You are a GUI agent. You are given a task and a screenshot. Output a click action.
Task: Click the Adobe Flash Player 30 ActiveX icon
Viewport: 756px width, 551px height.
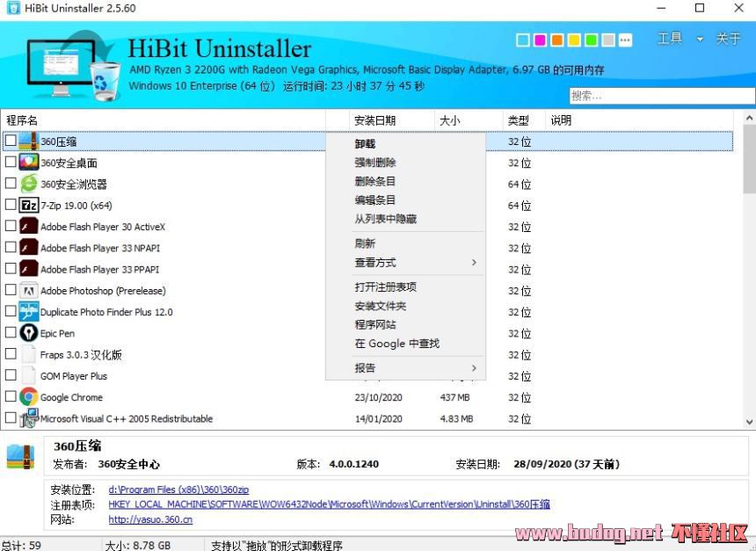28,226
